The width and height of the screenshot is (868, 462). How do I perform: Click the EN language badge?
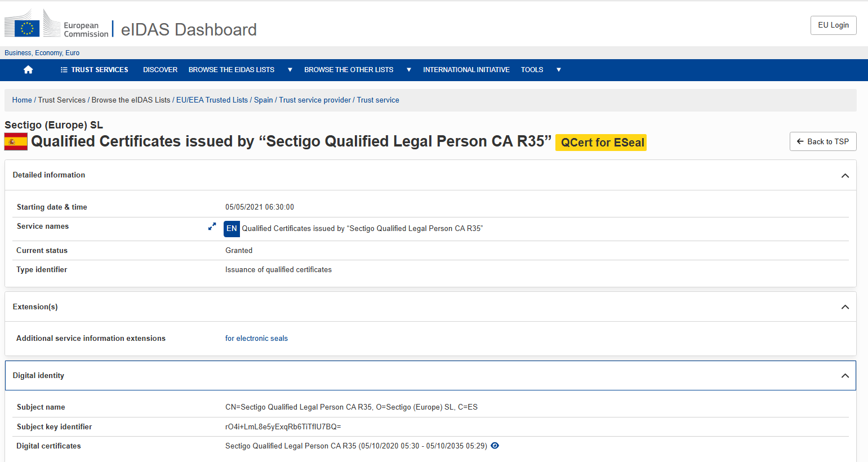tap(232, 229)
